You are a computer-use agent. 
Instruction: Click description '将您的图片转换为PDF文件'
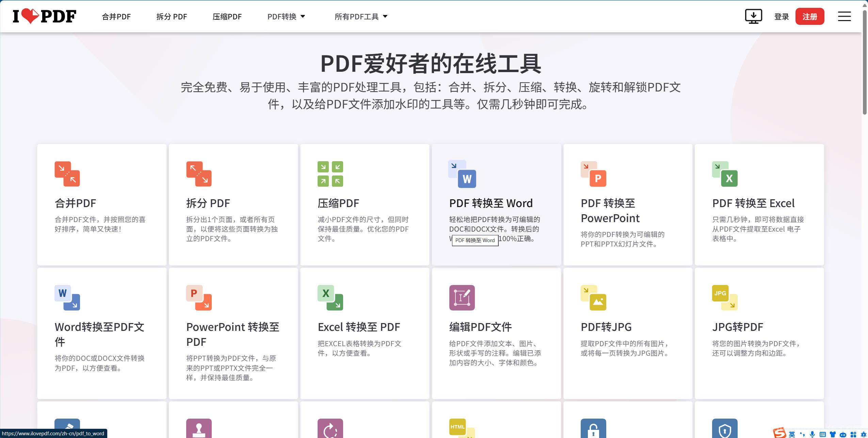[754, 343]
